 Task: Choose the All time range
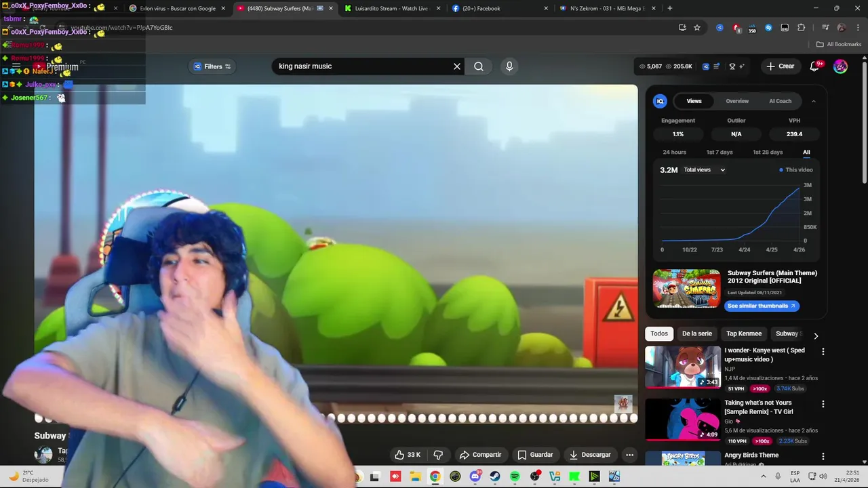point(806,152)
